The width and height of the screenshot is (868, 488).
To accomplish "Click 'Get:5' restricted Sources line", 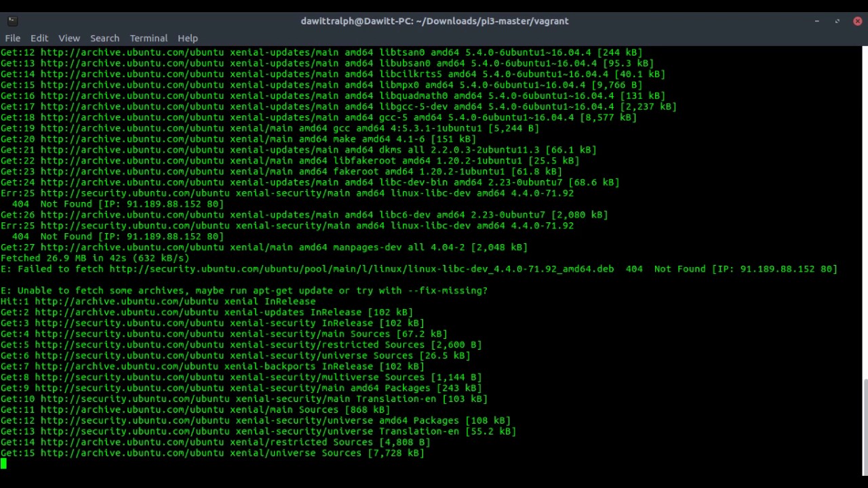I will click(x=241, y=345).
